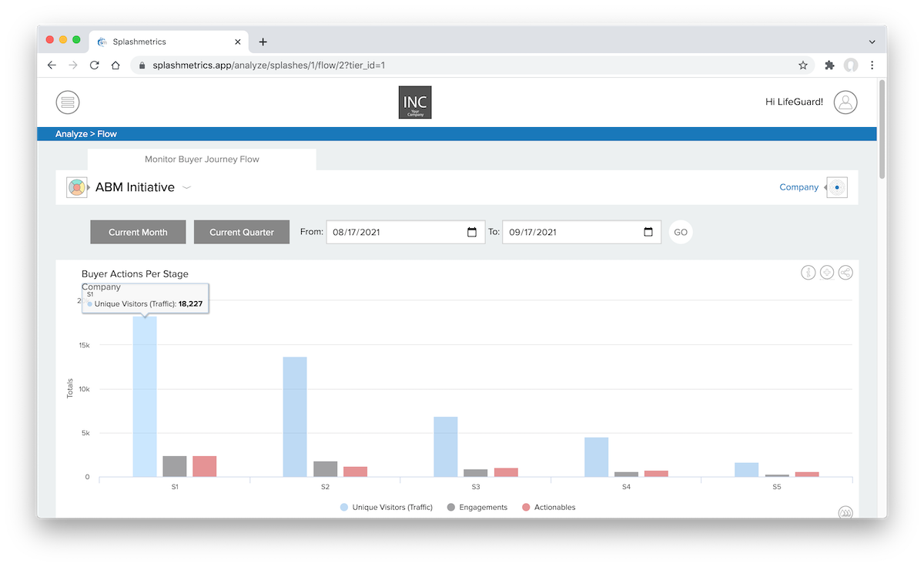The width and height of the screenshot is (924, 567).
Task: Bookmark this page with star
Action: pos(803,65)
